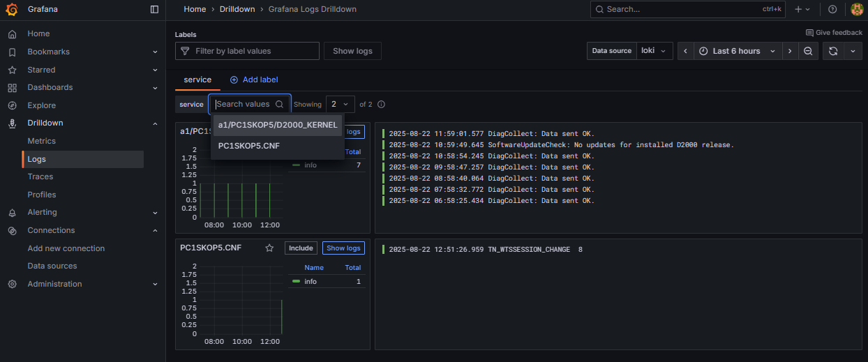Shift time range backward with left arrow
The image size is (868, 362).
click(x=686, y=51)
